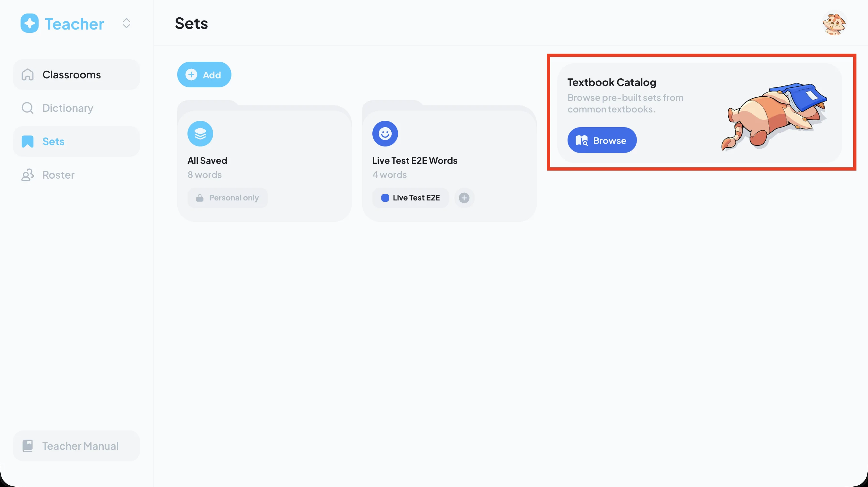Screen dimensions: 868x487
Task: Assign another classroom with the plus icon
Action: click(464, 198)
